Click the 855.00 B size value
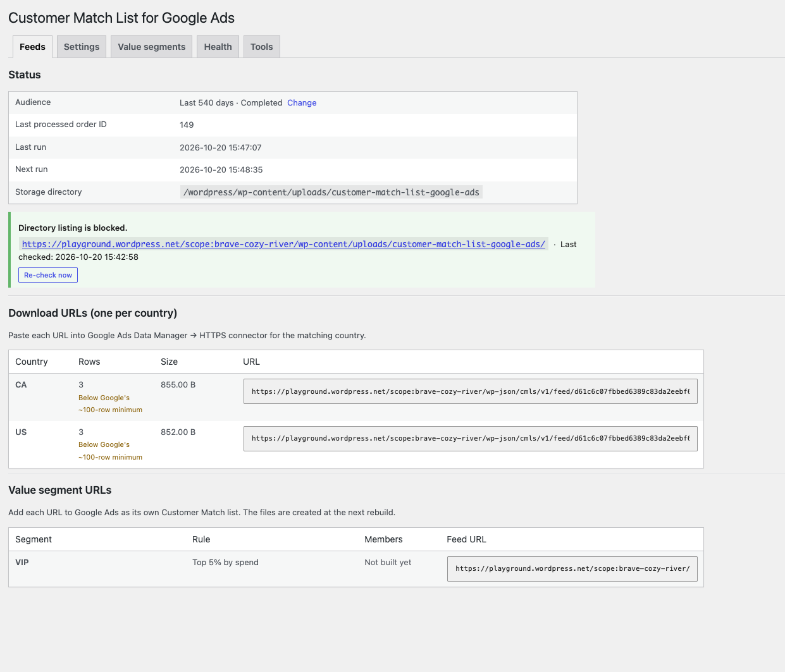The height and width of the screenshot is (672, 785). coord(178,385)
